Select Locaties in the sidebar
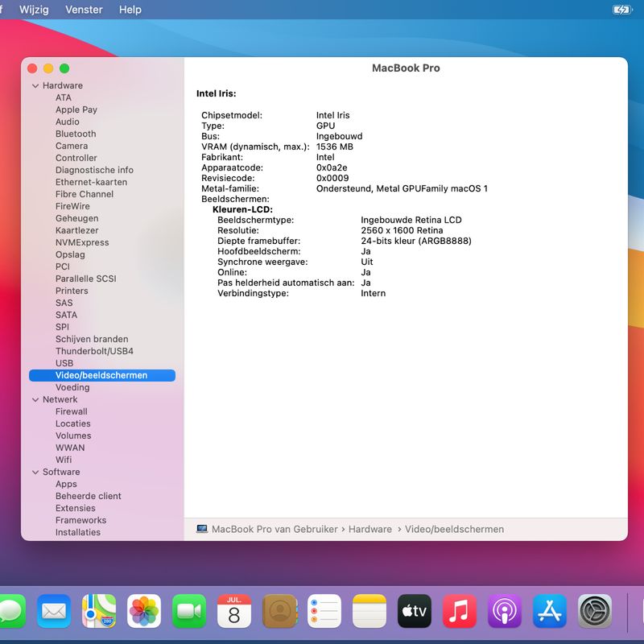 [72, 424]
